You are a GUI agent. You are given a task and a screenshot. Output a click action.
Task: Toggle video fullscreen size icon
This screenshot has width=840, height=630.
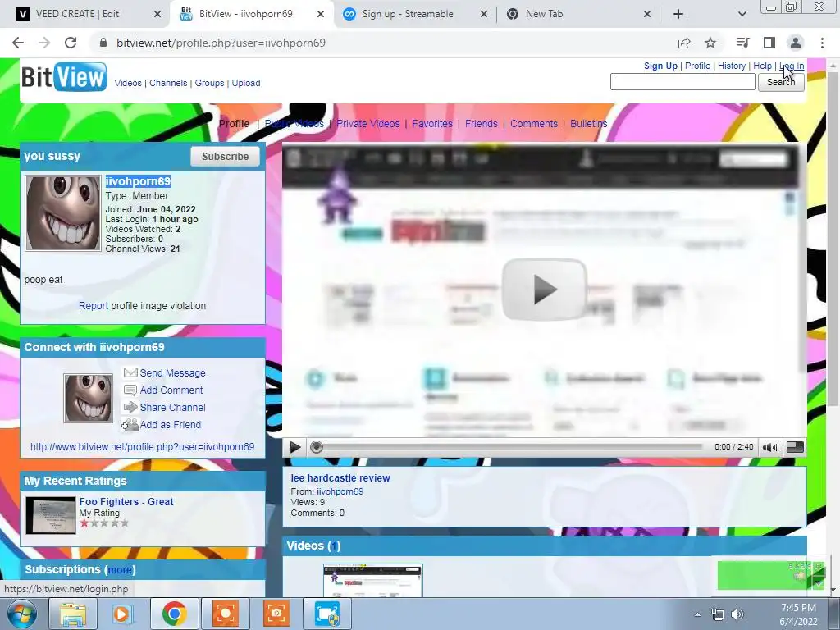click(x=795, y=447)
